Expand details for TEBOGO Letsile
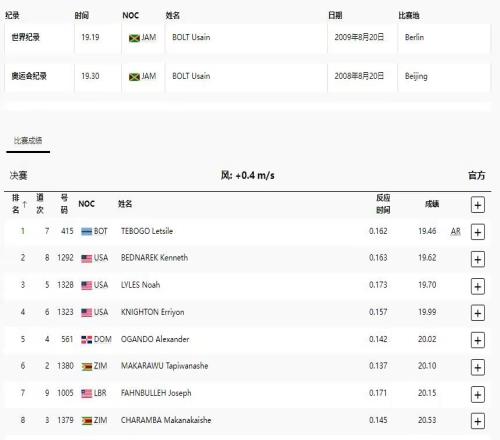 click(478, 232)
